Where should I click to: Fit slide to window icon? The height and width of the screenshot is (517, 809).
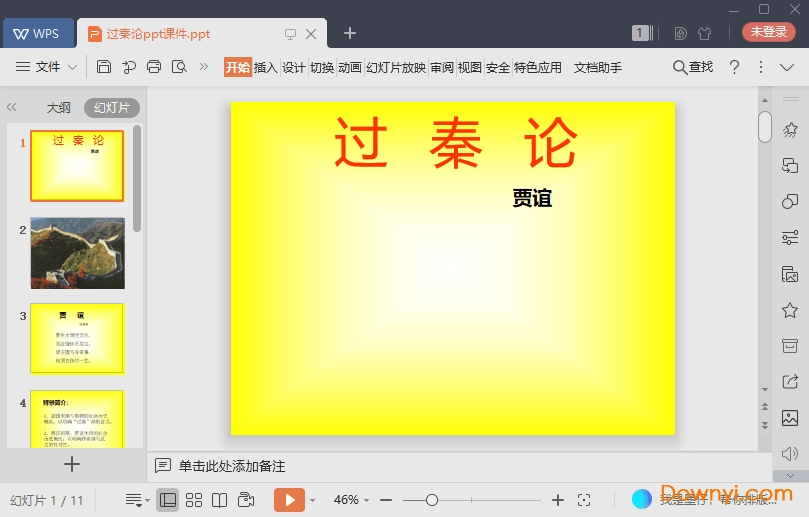pos(584,500)
